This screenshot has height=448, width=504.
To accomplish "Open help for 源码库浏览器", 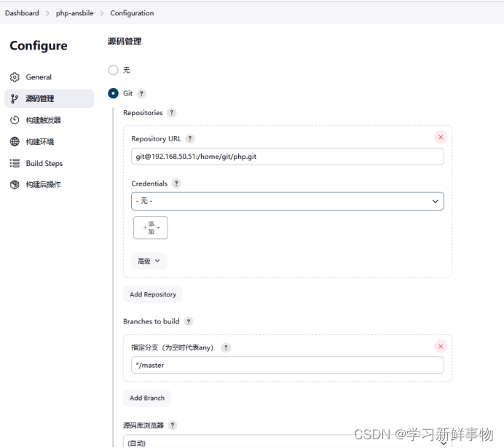I will 173,425.
